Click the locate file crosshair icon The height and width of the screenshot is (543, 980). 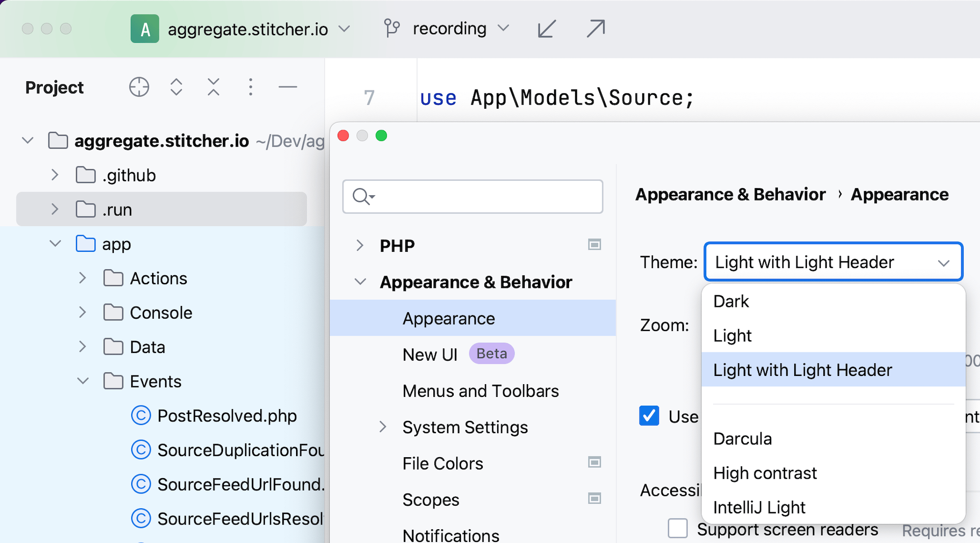(139, 87)
